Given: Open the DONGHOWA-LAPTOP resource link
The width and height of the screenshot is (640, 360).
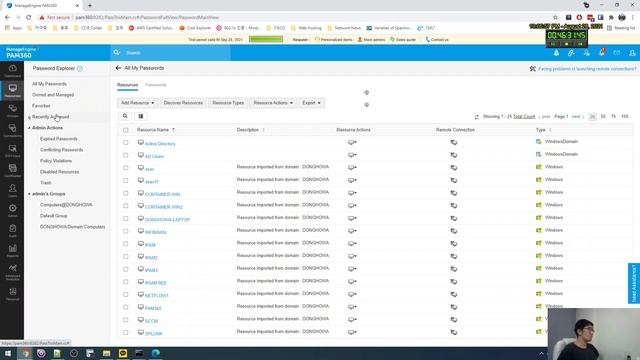Looking at the screenshot, I should pyautogui.click(x=167, y=220).
